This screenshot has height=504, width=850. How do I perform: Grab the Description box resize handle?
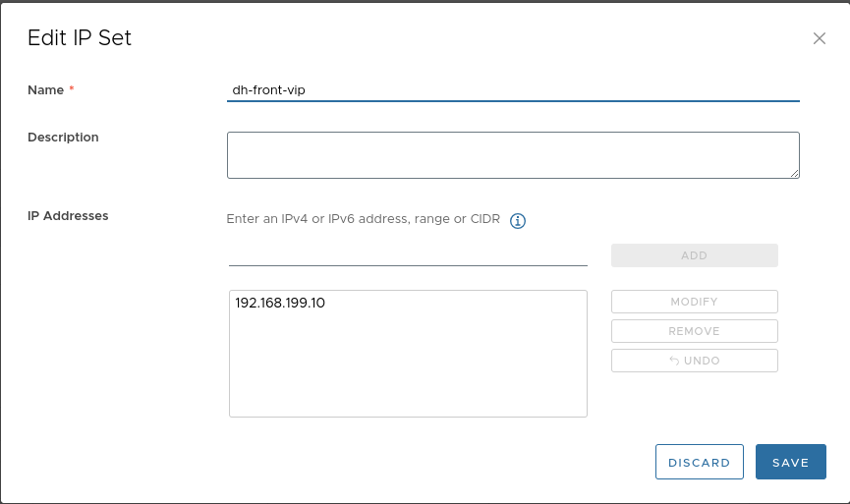tap(794, 173)
